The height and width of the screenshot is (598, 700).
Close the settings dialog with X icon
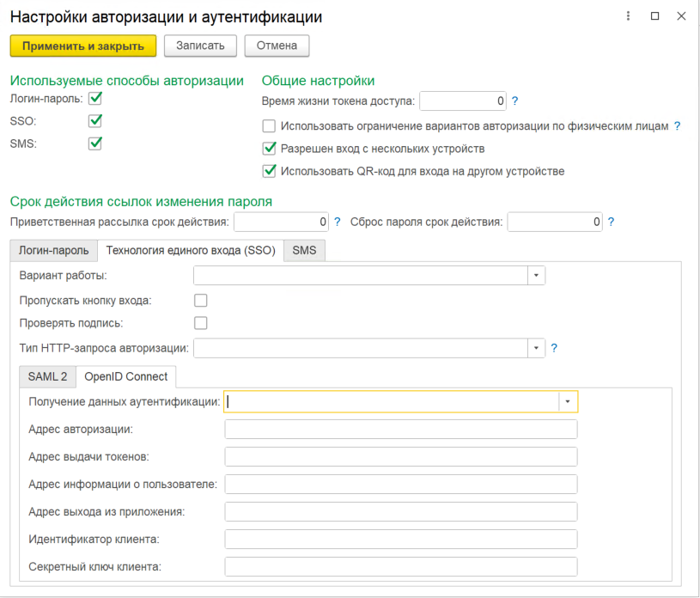[x=681, y=16]
